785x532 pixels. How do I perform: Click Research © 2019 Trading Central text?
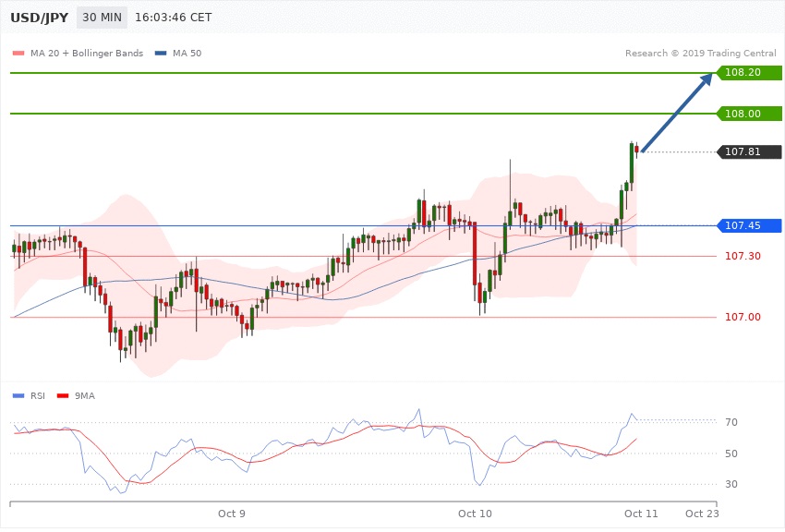700,53
